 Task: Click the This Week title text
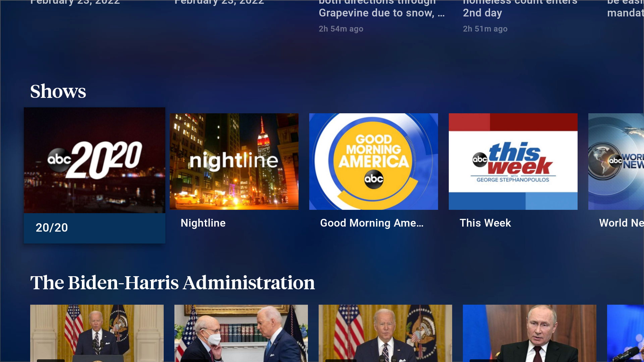[x=485, y=223]
